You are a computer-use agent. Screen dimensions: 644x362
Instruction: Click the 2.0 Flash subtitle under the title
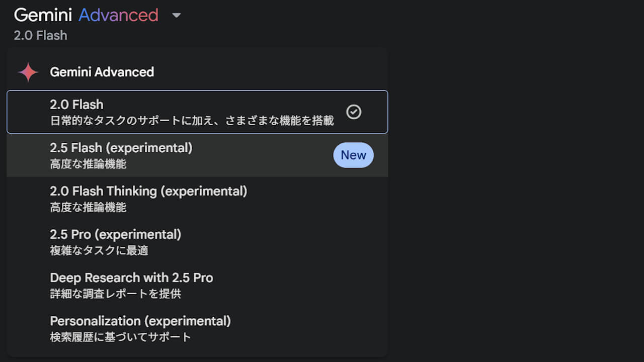point(40,36)
